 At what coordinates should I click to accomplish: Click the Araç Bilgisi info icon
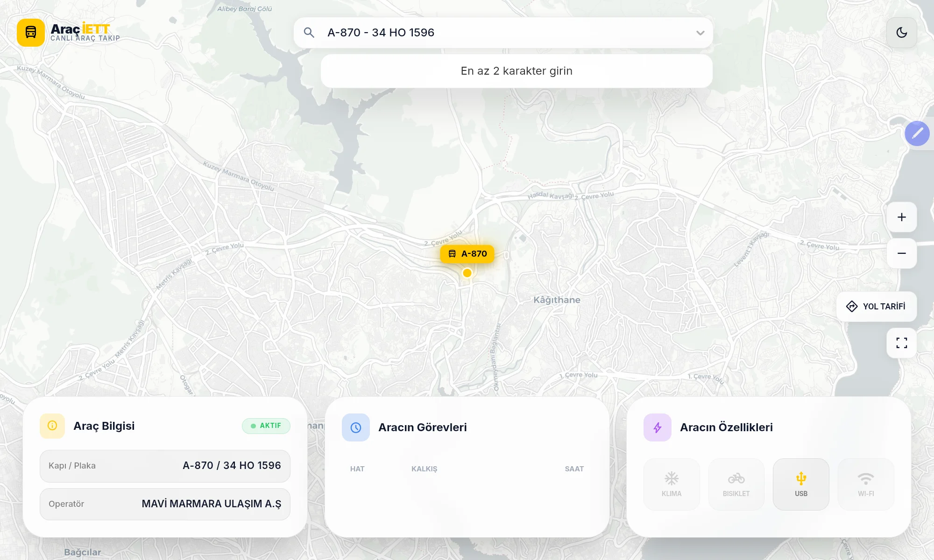(52, 426)
